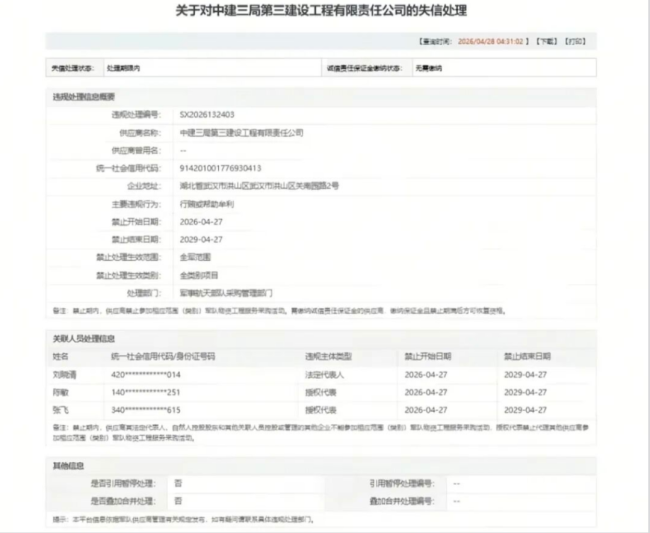The height and width of the screenshot is (533, 650).
Task: Click the 处理部门 department value
Action: tap(226, 293)
